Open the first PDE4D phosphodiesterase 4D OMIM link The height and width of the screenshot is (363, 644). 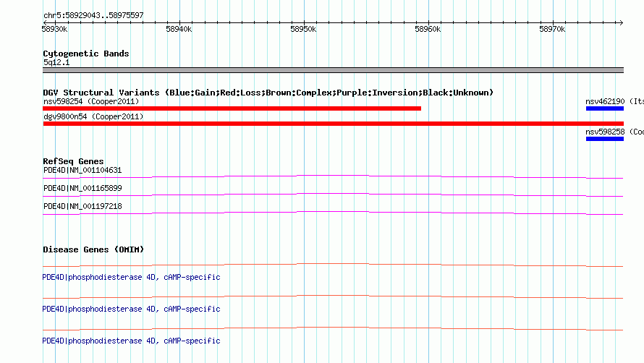click(x=132, y=277)
